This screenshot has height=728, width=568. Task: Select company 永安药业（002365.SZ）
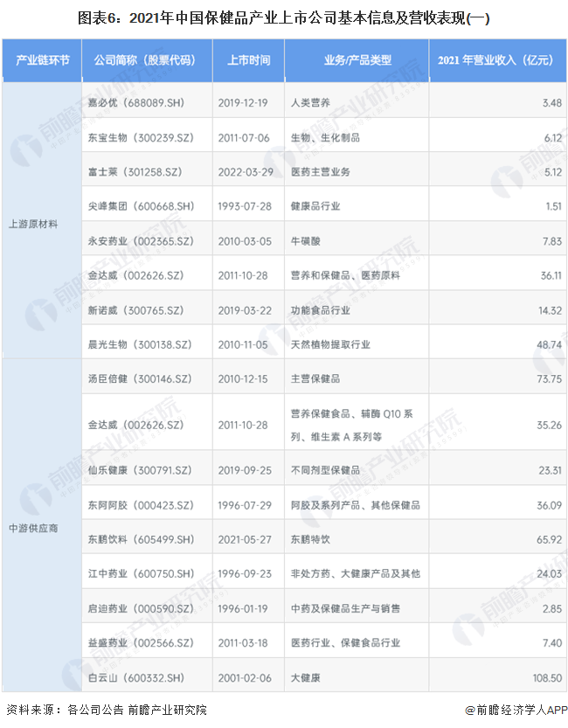(x=141, y=241)
